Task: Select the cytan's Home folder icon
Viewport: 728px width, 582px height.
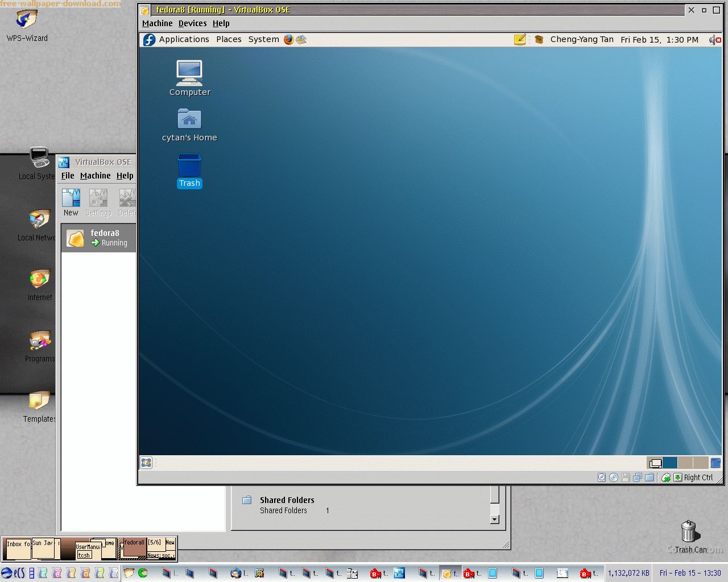Action: tap(189, 125)
